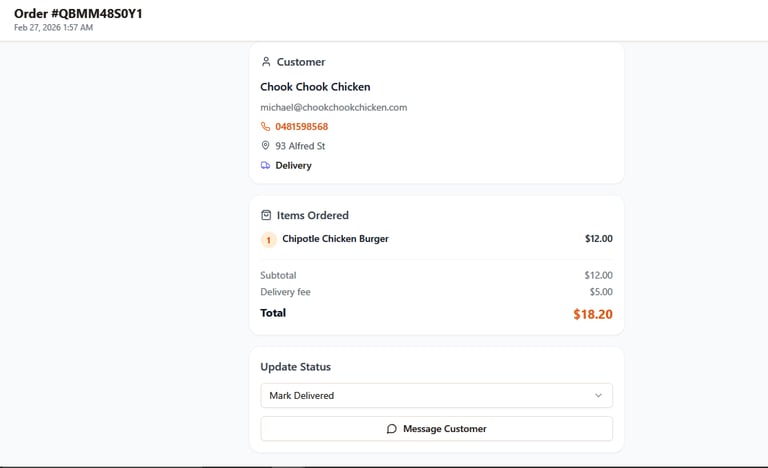This screenshot has height=468, width=768.
Task: Click the Update Status heading
Action: tap(295, 367)
